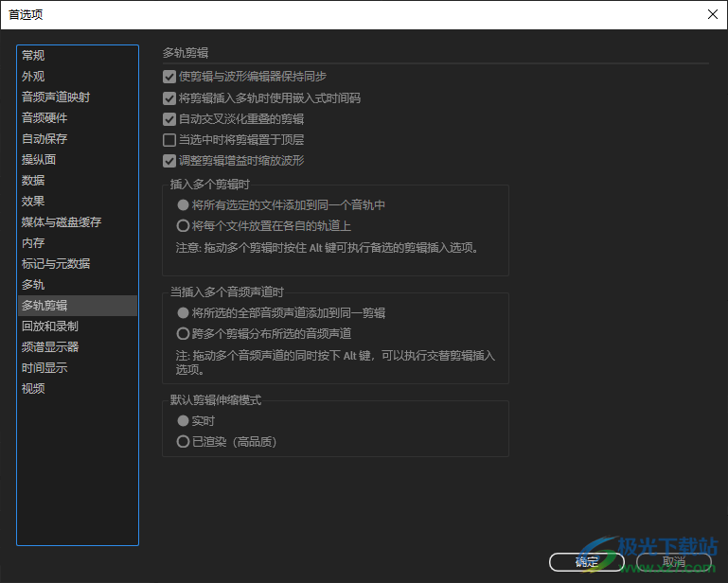This screenshot has width=728, height=583.
Task: Select highlighted 多轨剪辑 category
Action: click(78, 306)
